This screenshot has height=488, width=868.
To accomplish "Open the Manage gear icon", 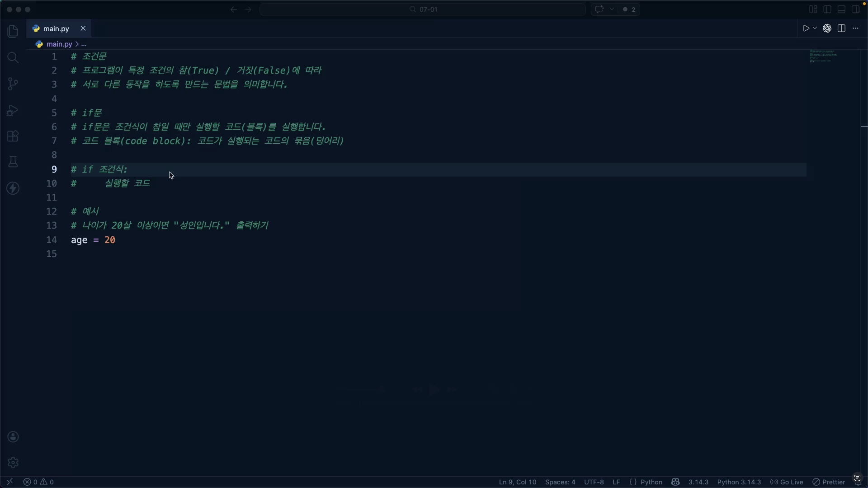I will tap(13, 462).
